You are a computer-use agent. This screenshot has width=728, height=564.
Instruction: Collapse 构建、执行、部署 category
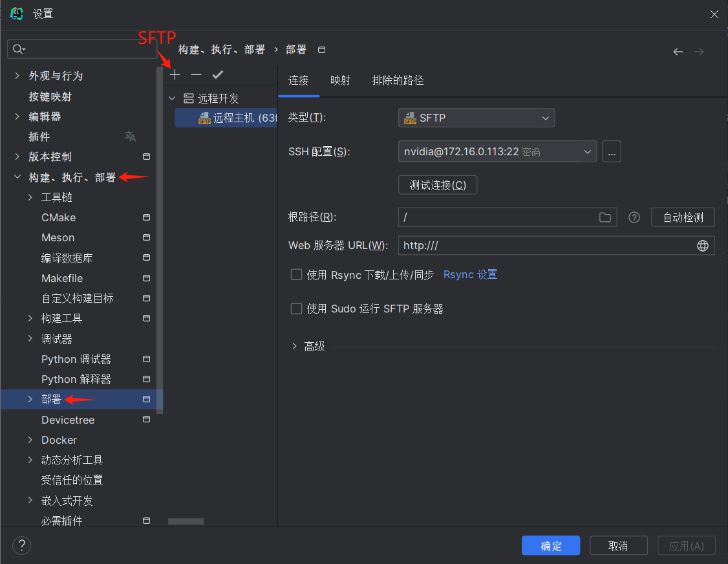point(17,177)
